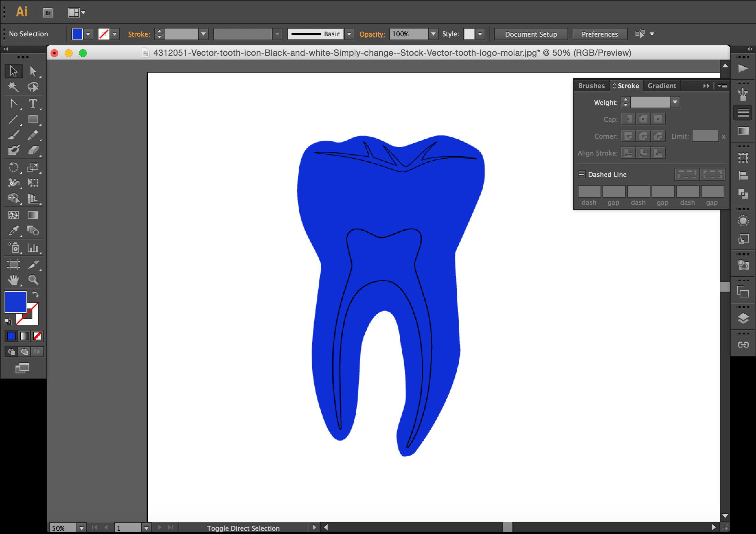Select the Slice tool
Screen dimensions: 756x534
(33, 264)
